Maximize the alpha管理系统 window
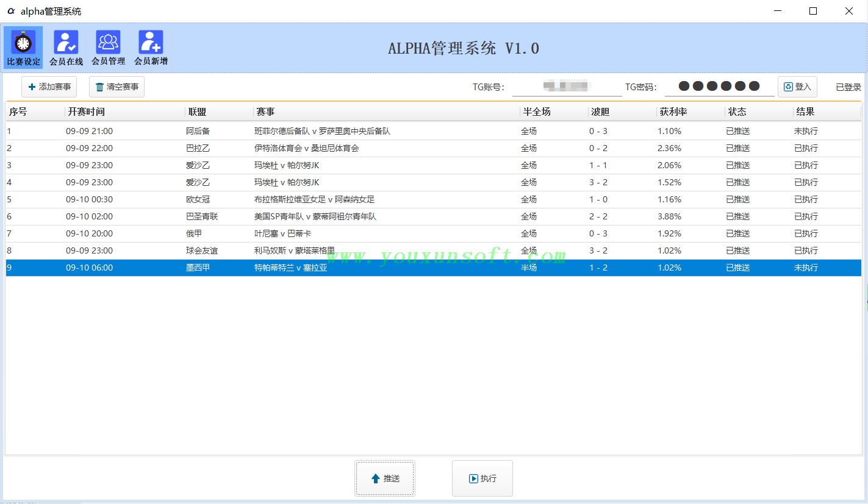This screenshot has width=868, height=504. click(x=813, y=11)
